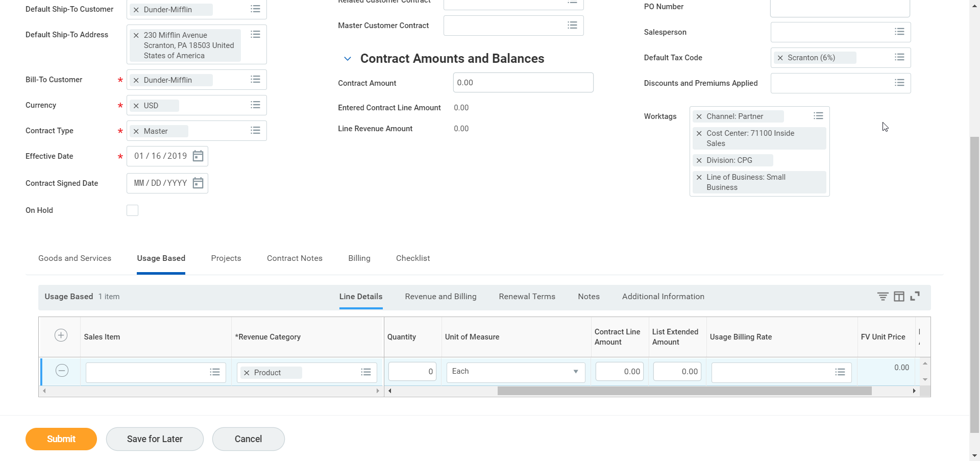Click the grid's horizontal scrollbar thumb
Viewport: 980px width, 461px height.
(684, 391)
